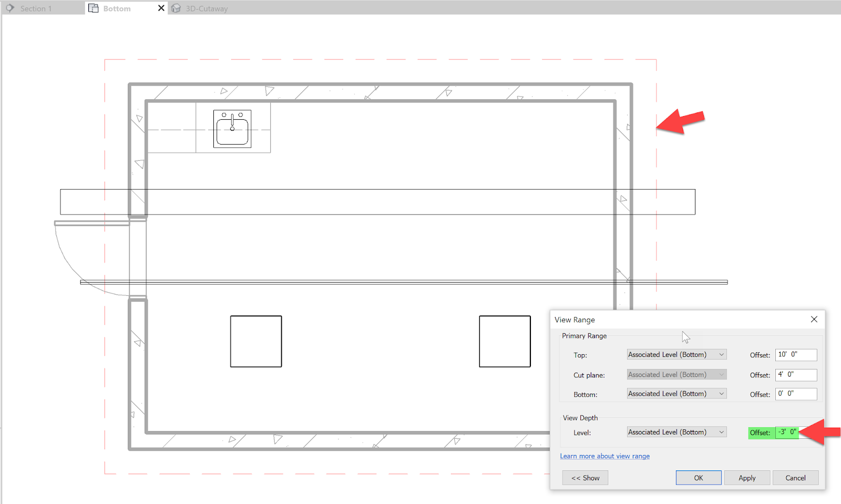
Task: Switch to the 3D-Cutaway view tab
Action: click(x=206, y=8)
